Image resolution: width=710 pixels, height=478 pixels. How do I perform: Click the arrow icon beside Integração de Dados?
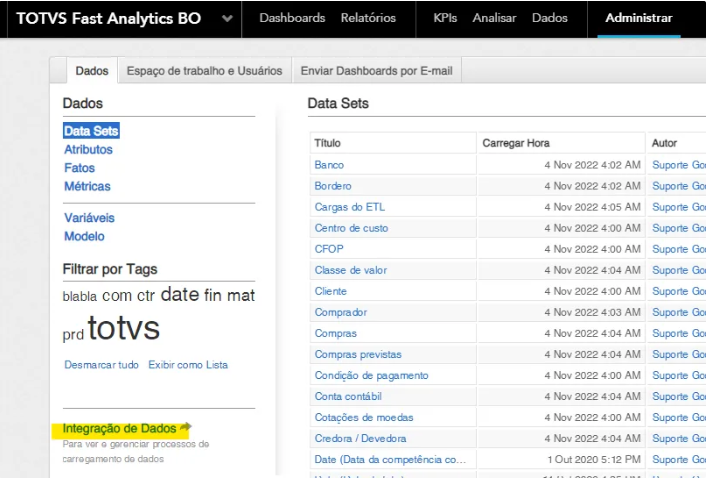[185, 428]
